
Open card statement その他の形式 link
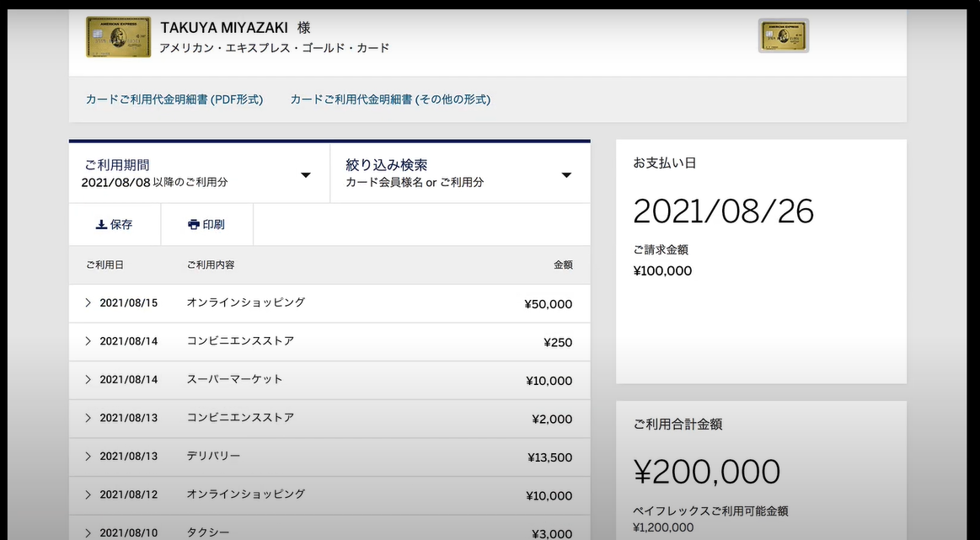pyautogui.click(x=390, y=99)
